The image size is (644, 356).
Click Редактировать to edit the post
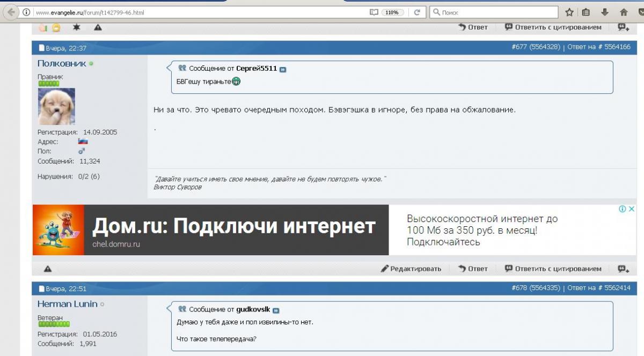(411, 269)
